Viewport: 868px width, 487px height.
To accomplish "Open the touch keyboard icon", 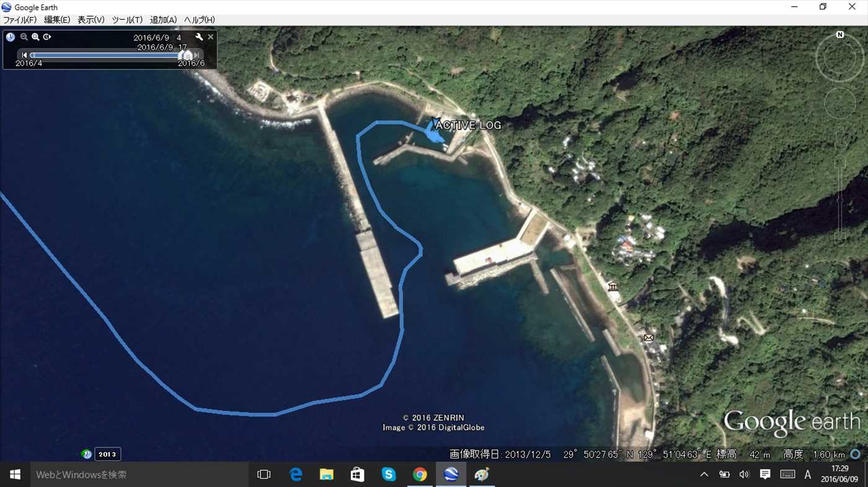I will pyautogui.click(x=787, y=475).
